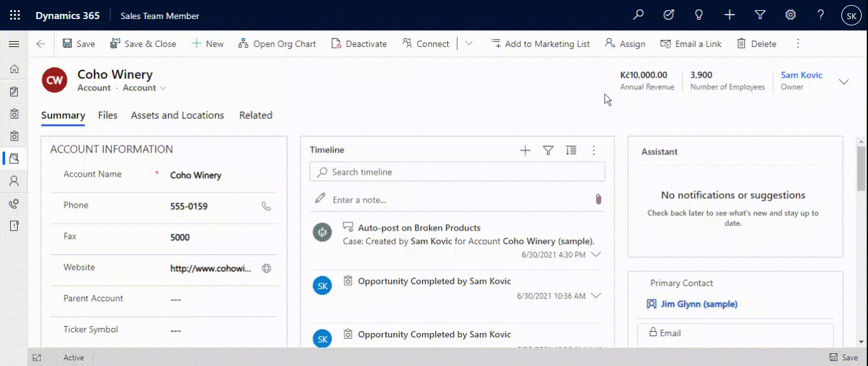The height and width of the screenshot is (366, 868).
Task: Collapse the site map hamburger menu
Action: click(x=14, y=44)
